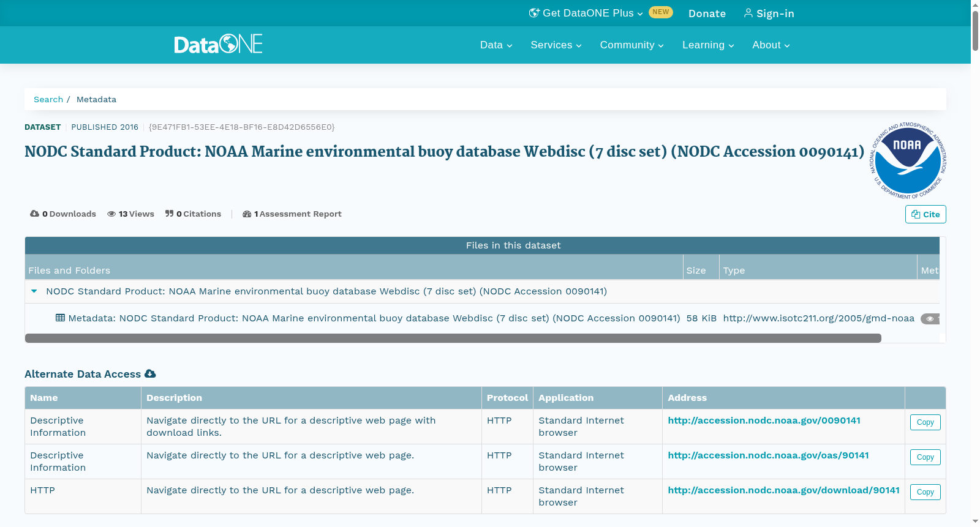Click the NOAA emblem logo
This screenshot has width=980, height=527.
click(908, 160)
